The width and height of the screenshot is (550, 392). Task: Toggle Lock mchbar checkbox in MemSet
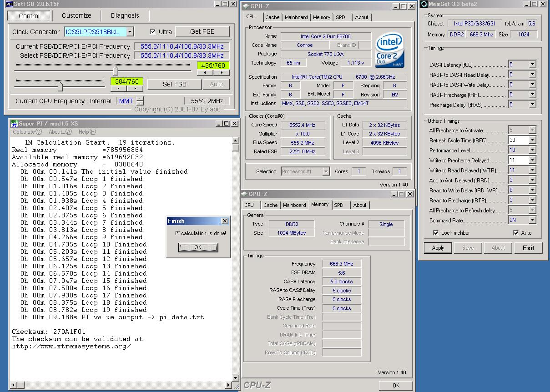click(436, 233)
